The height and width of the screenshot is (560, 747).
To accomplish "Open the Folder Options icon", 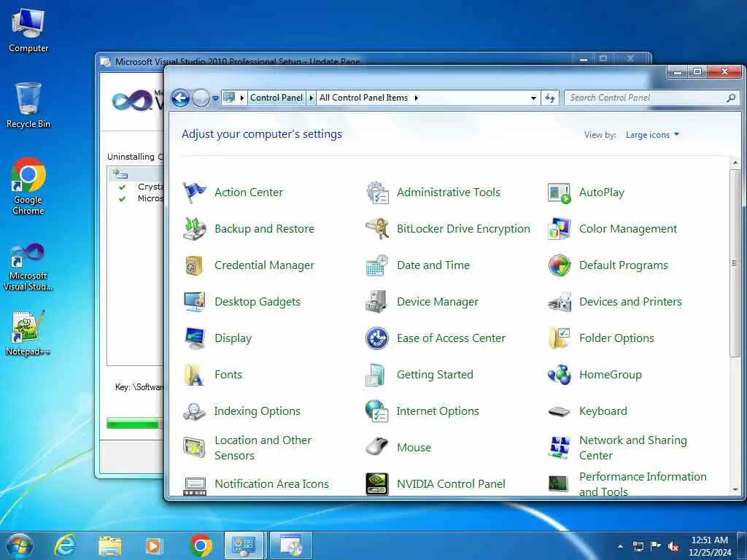I will click(560, 338).
